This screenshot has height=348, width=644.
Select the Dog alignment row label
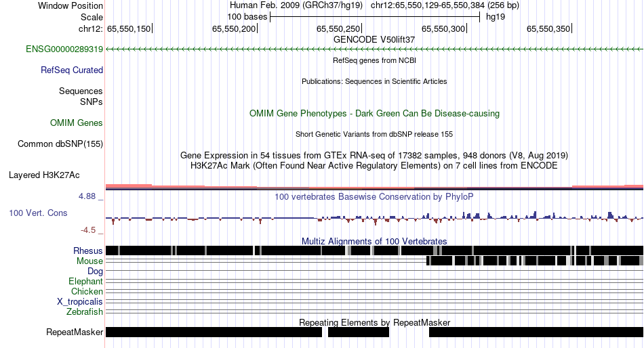tap(95, 271)
